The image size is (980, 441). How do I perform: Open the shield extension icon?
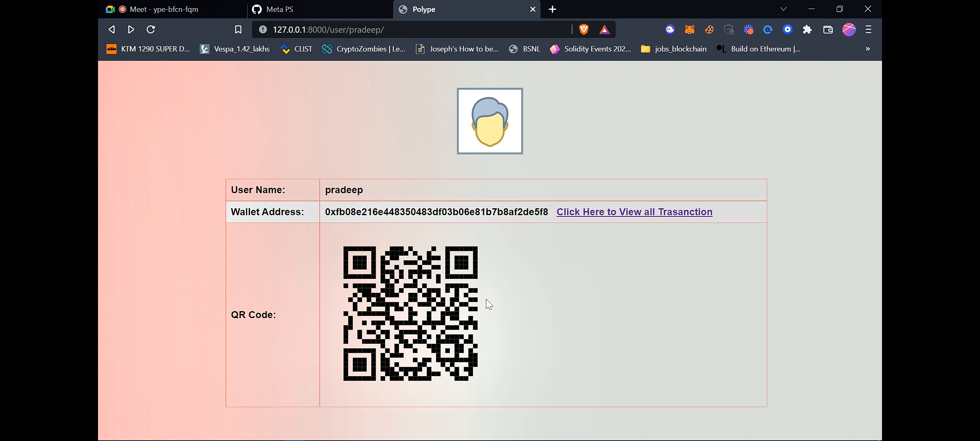click(x=729, y=29)
